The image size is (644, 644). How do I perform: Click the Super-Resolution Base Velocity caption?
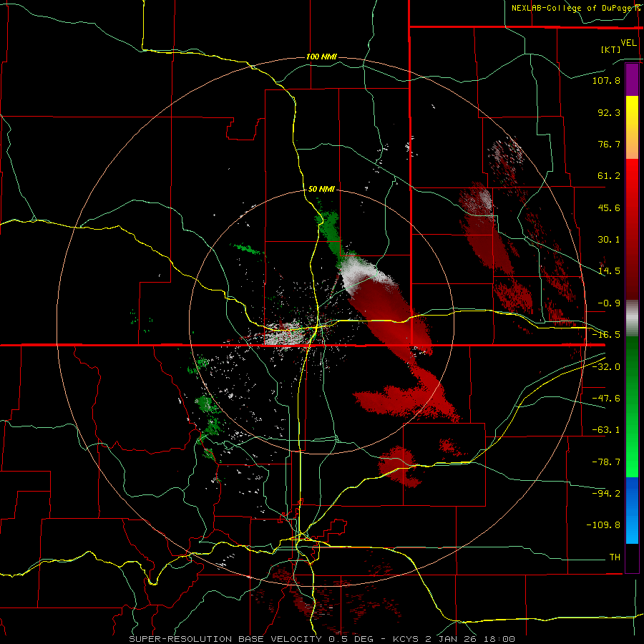click(x=321, y=639)
